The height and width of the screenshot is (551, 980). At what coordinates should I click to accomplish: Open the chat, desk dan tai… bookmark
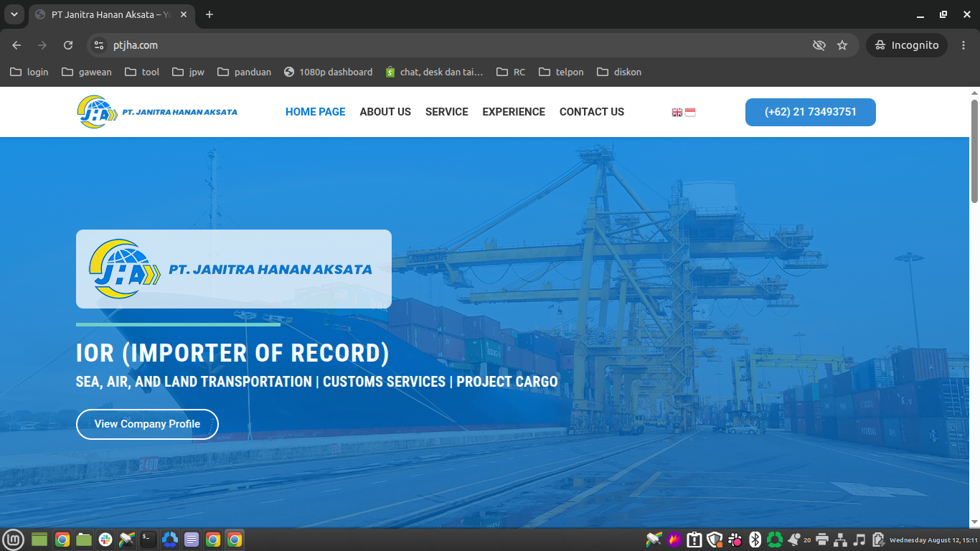pyautogui.click(x=435, y=72)
